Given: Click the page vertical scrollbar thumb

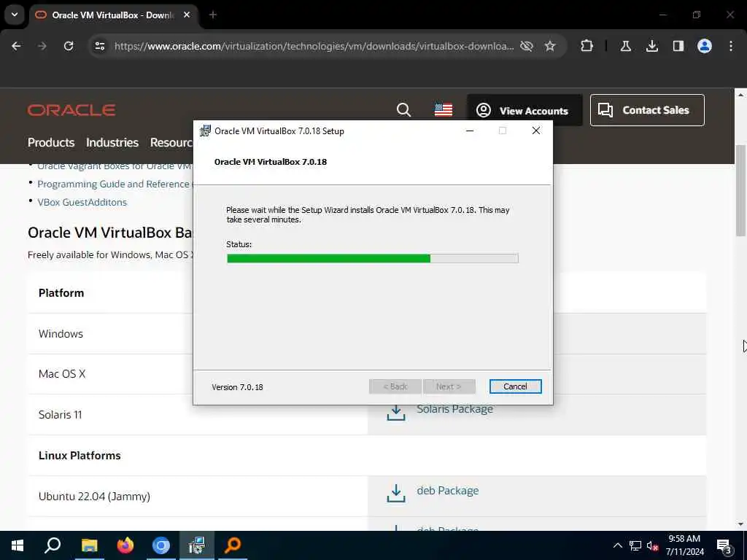Looking at the screenshot, I should click(x=740, y=190).
